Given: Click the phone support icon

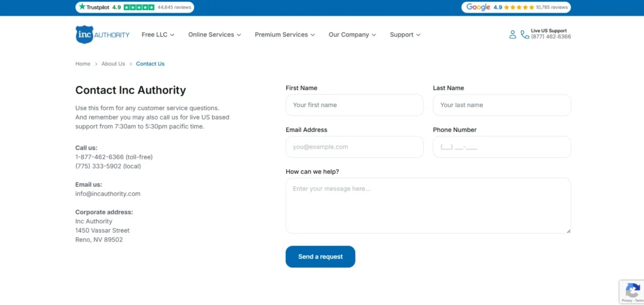Looking at the screenshot, I should pos(525,35).
